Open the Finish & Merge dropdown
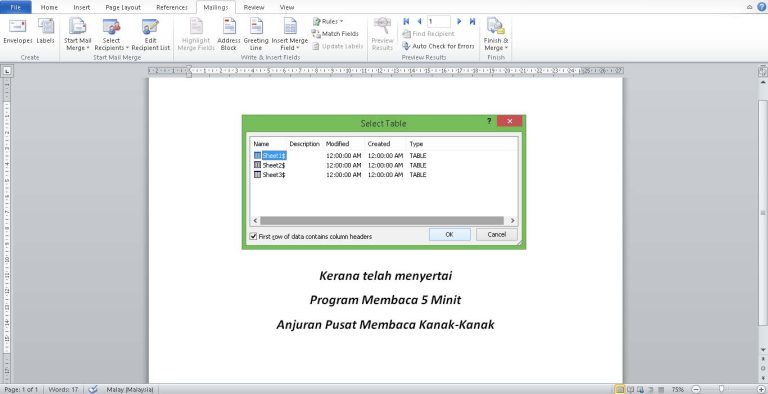Image resolution: width=768 pixels, height=394 pixels. click(496, 34)
